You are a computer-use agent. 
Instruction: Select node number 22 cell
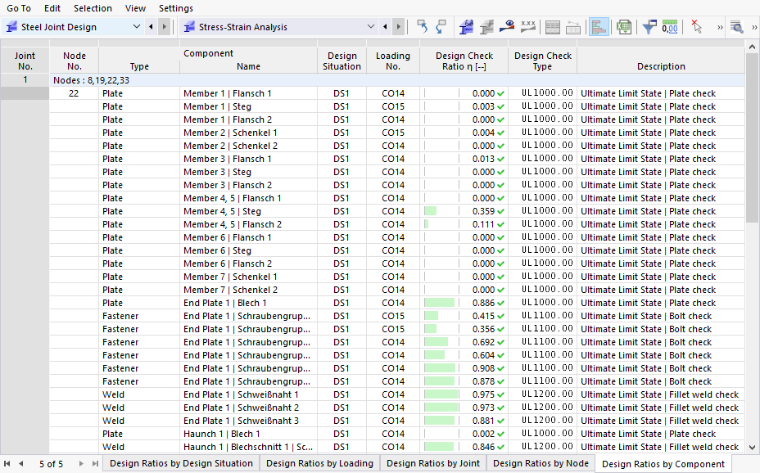click(74, 94)
